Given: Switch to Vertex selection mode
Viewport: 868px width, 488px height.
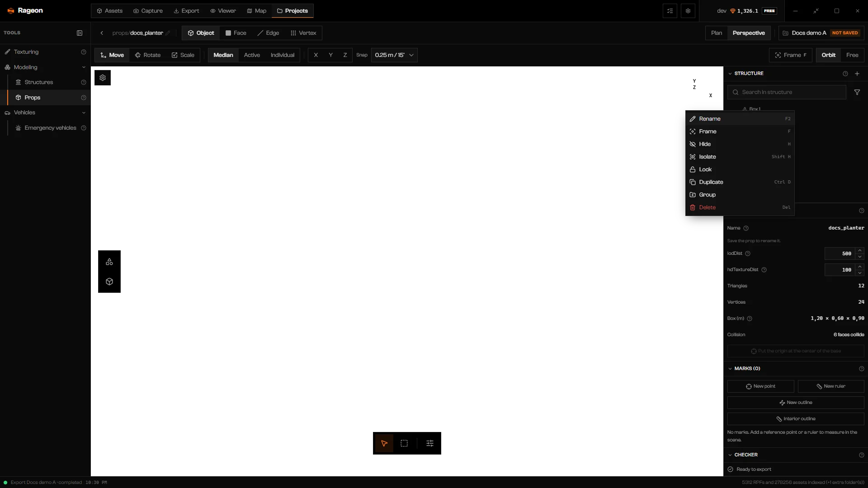Looking at the screenshot, I should 303,33.
